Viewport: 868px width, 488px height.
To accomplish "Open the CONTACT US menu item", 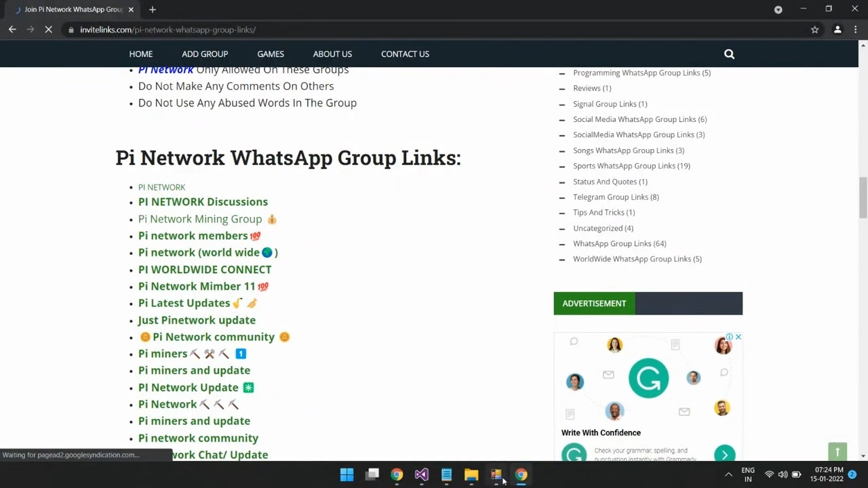I will pyautogui.click(x=405, y=54).
